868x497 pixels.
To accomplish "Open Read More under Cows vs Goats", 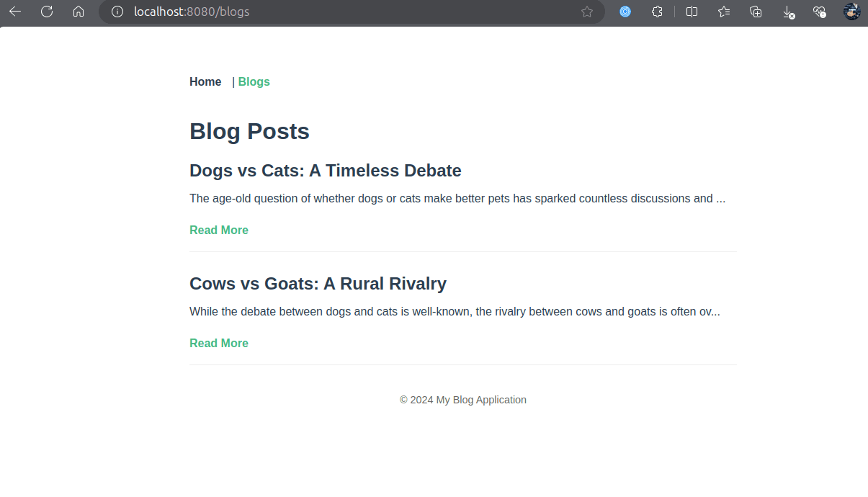I will point(219,344).
